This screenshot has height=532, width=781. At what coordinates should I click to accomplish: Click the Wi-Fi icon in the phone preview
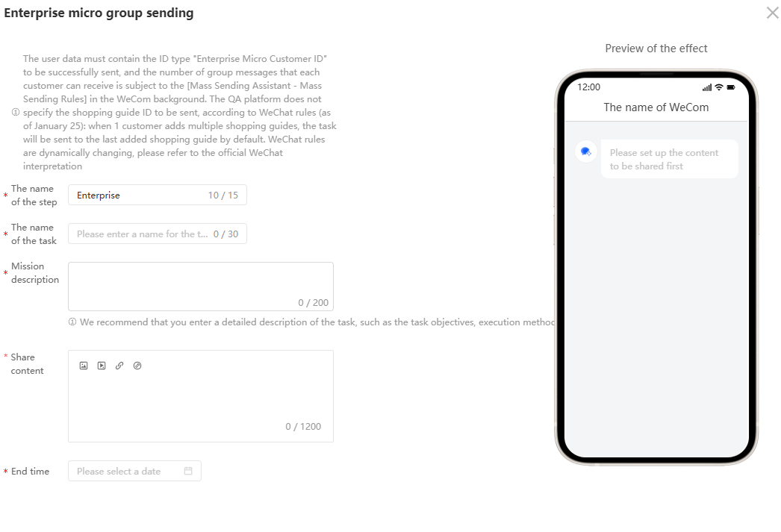click(x=718, y=87)
